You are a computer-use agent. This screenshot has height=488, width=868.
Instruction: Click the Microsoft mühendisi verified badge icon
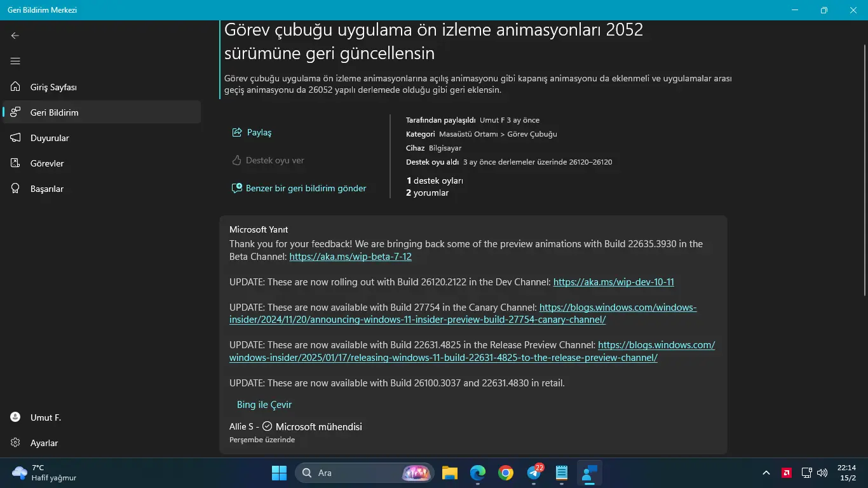point(268,426)
